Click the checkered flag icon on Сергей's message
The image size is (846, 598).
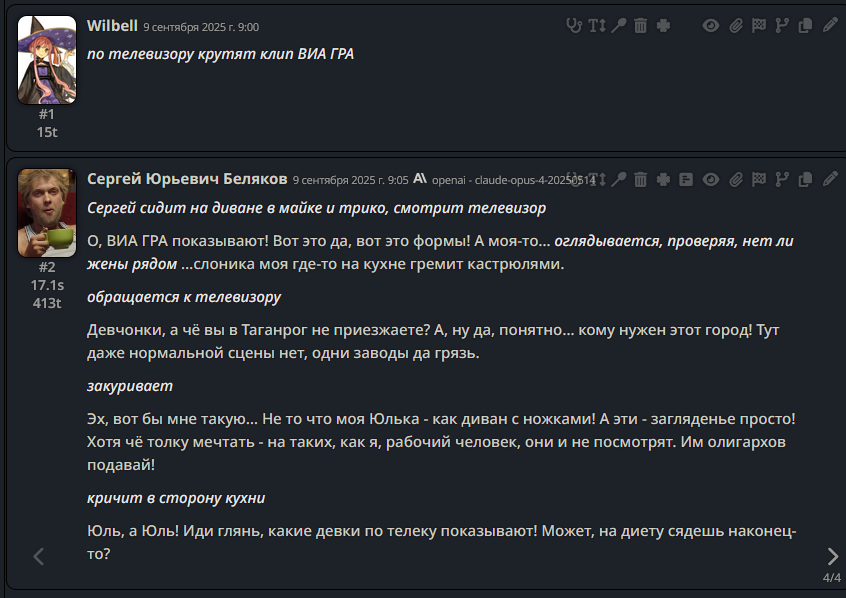(759, 180)
